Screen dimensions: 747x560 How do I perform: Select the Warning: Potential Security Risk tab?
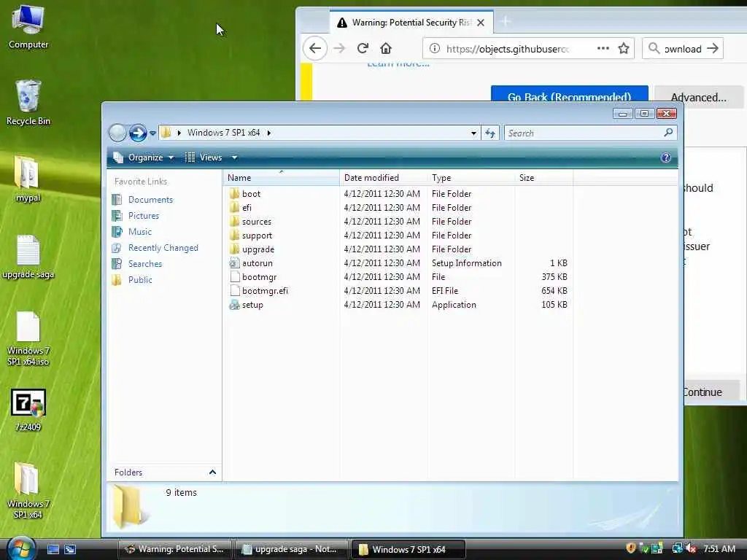click(x=411, y=23)
